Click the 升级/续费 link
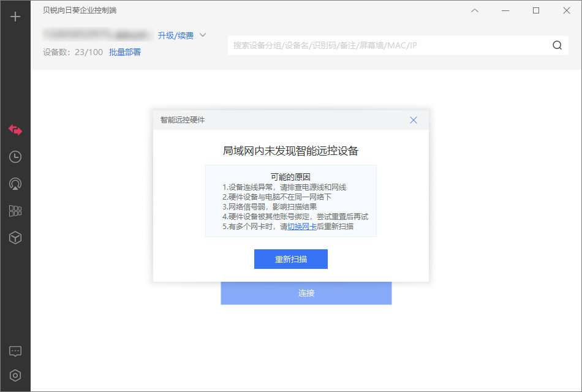 coord(176,36)
